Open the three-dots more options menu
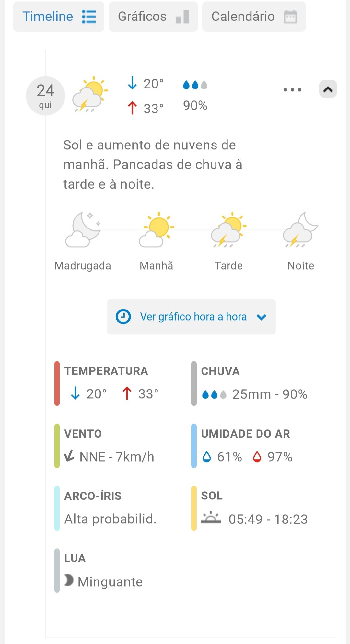Image resolution: width=350 pixels, height=644 pixels. (292, 90)
